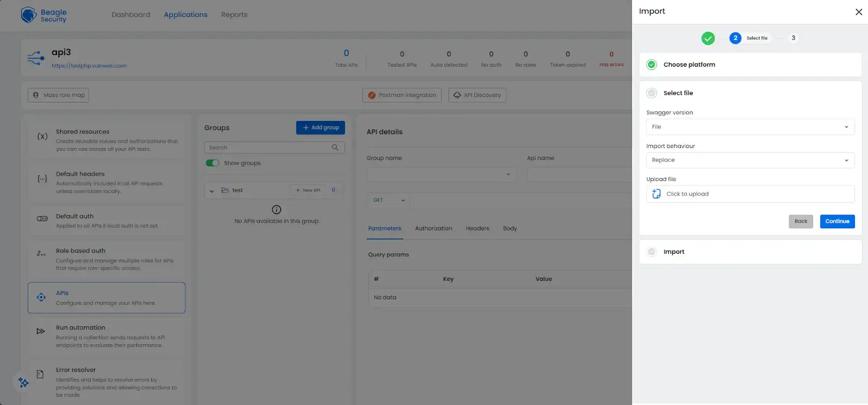The width and height of the screenshot is (868, 405).
Task: Click the Import step status icon
Action: [x=652, y=252]
